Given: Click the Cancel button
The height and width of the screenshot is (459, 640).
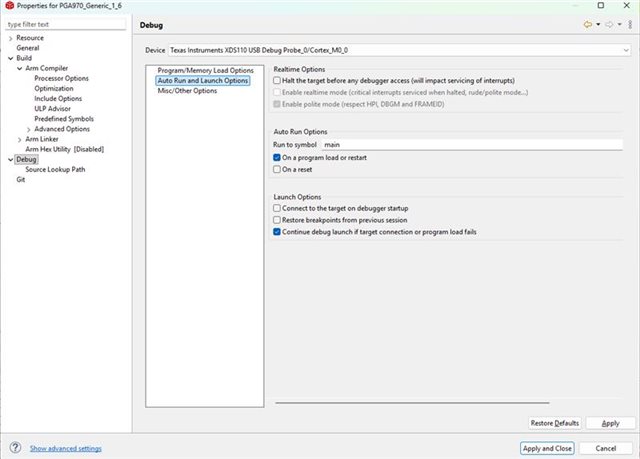Looking at the screenshot, I should point(606,448).
